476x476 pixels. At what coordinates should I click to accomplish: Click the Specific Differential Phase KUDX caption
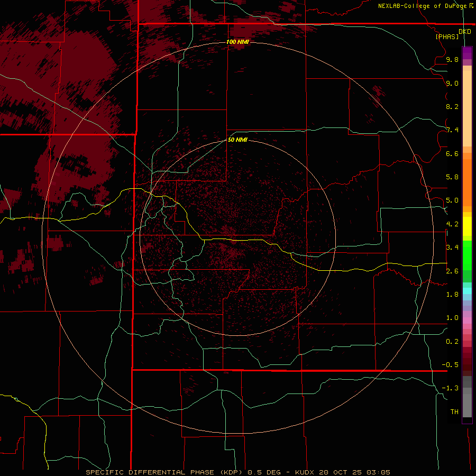pos(237,472)
